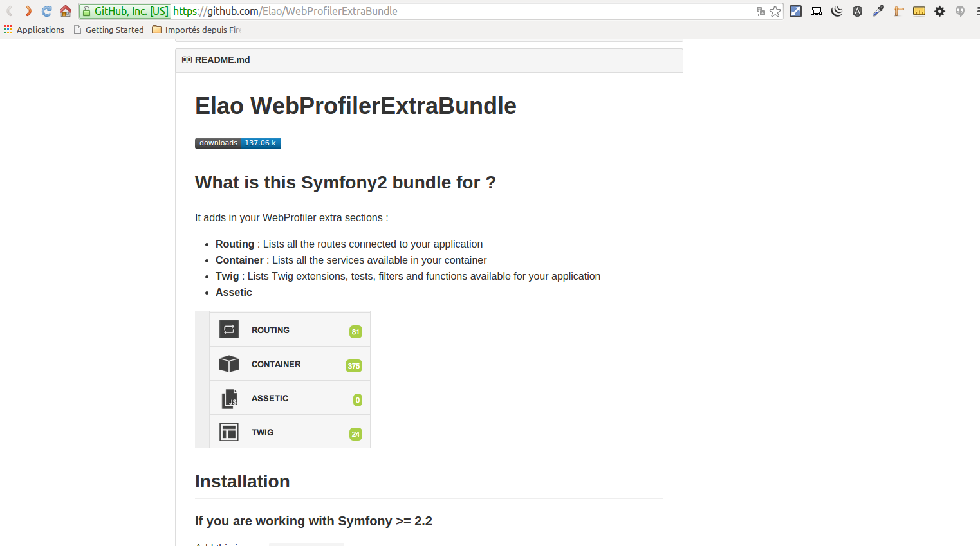Click the CONTAINER label in profiler image

coord(276,364)
